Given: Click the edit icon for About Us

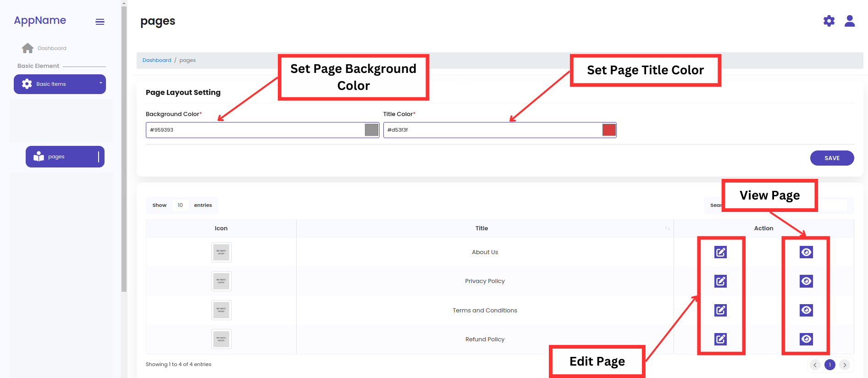Looking at the screenshot, I should [720, 252].
